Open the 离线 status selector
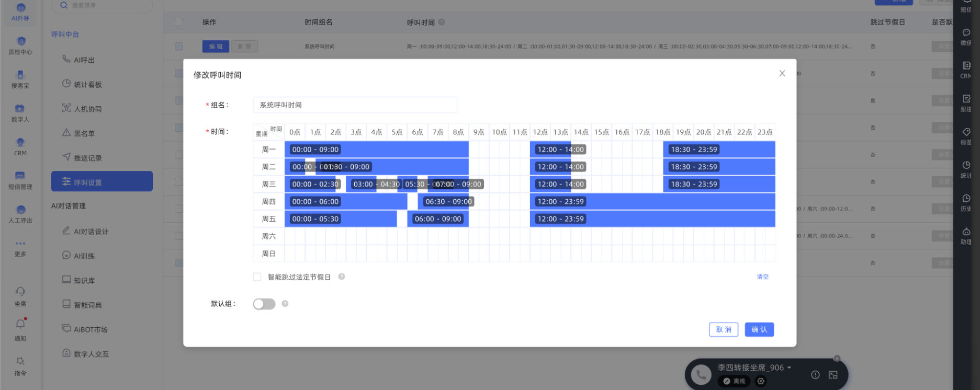The image size is (980, 390). click(734, 381)
